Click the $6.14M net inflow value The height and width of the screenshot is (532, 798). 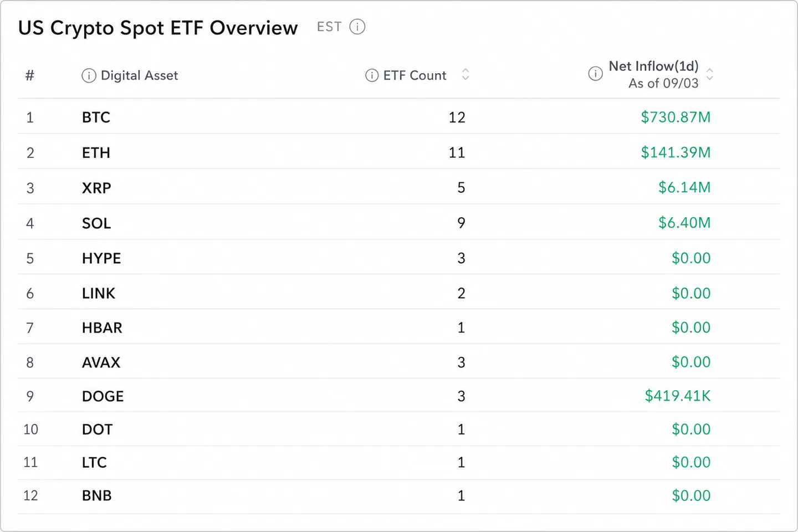[684, 187]
